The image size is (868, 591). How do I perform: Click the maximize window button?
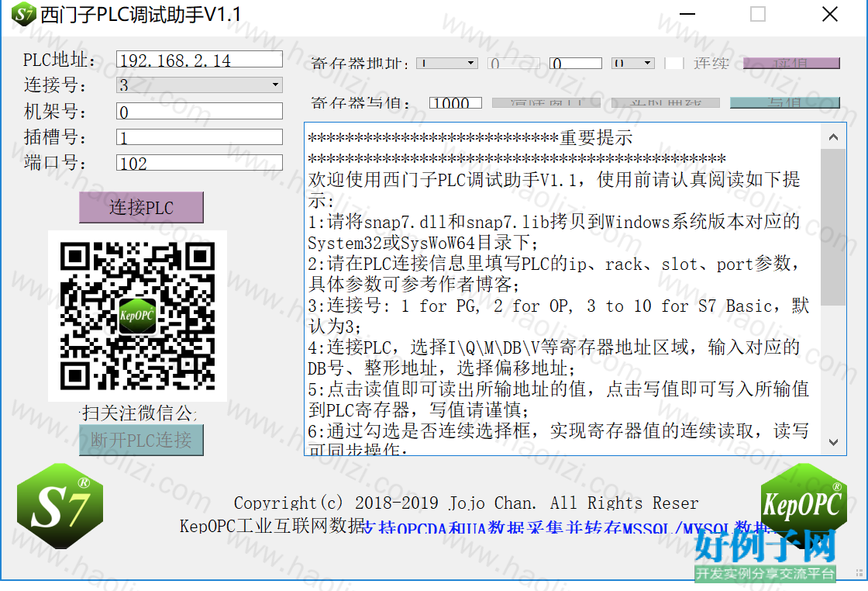pos(758,15)
